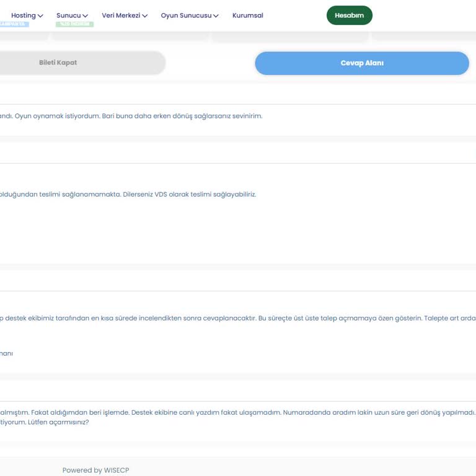Screen dimensions: 476x476
Task: Click the blue campaign badge under Hosting
Action: click(x=14, y=24)
